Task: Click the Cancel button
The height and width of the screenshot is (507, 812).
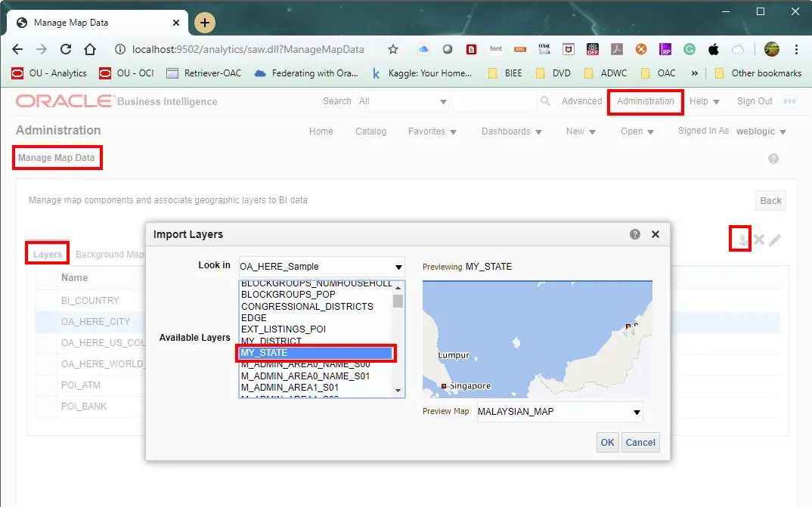Action: [x=640, y=442]
